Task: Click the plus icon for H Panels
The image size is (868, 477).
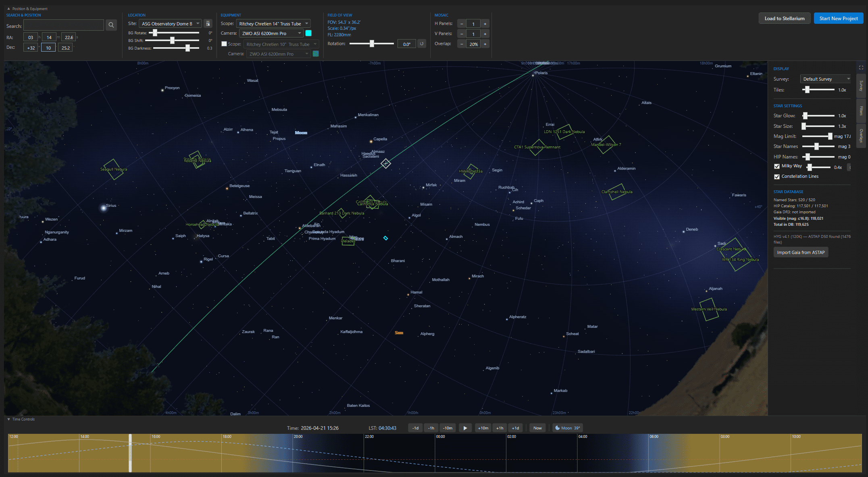Action: coord(485,24)
